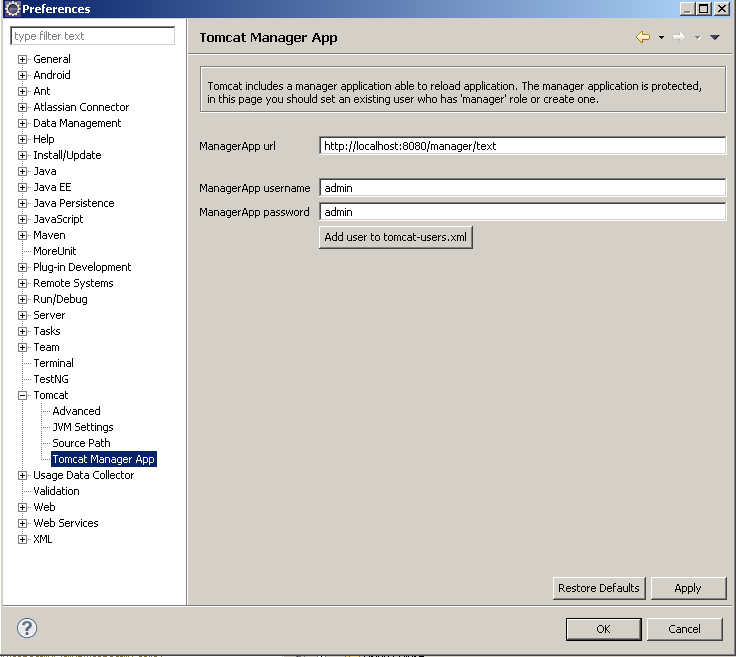Expand the Tasks tree node
736x657 pixels.
22,331
